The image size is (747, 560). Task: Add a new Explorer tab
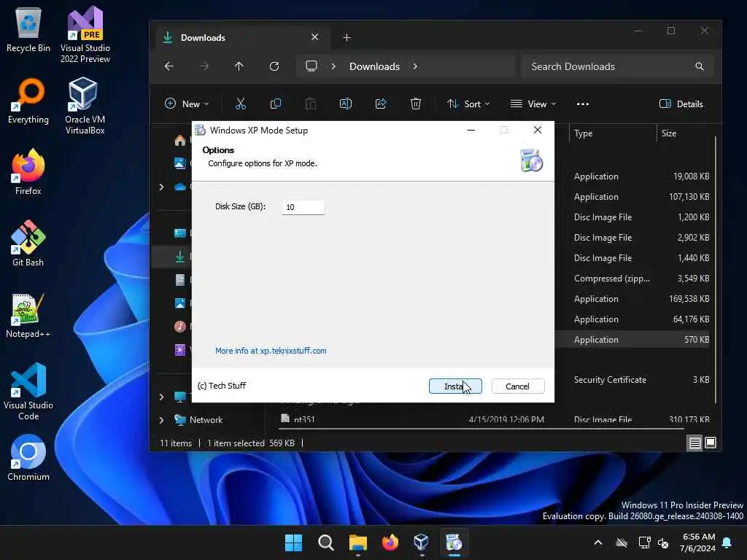tap(347, 38)
